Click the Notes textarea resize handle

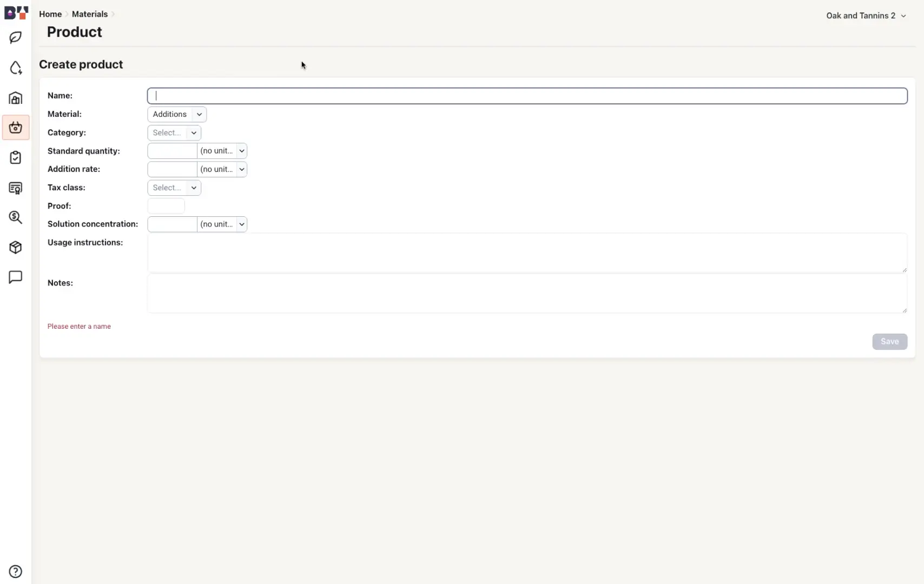[904, 310]
